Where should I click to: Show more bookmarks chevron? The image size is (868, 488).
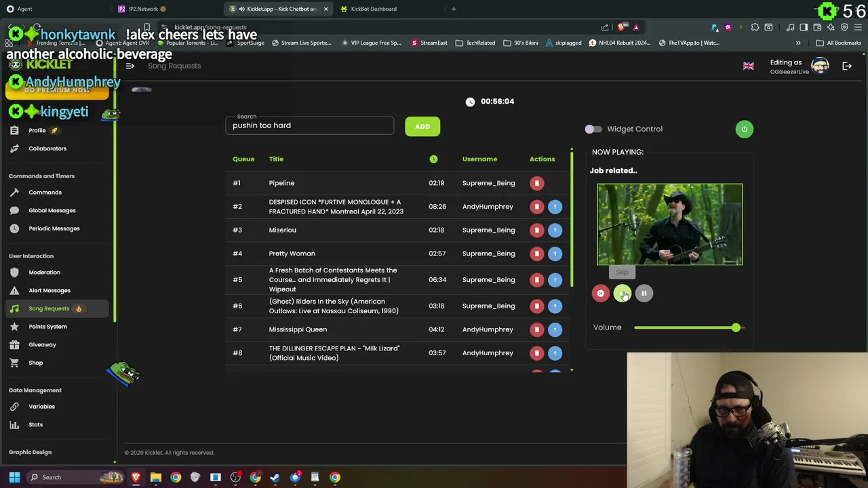click(798, 43)
